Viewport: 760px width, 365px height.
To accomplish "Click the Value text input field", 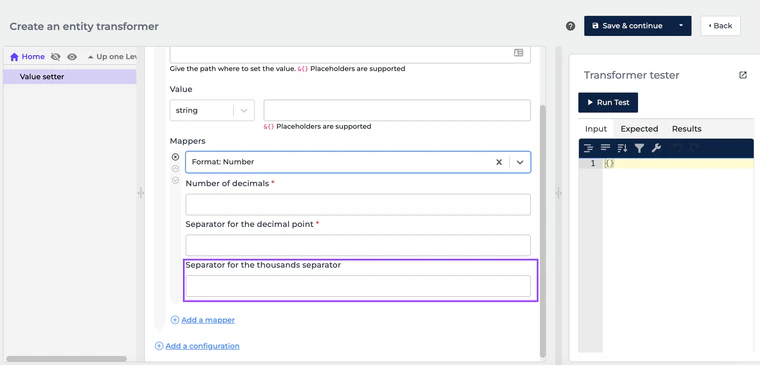I will pos(397,111).
